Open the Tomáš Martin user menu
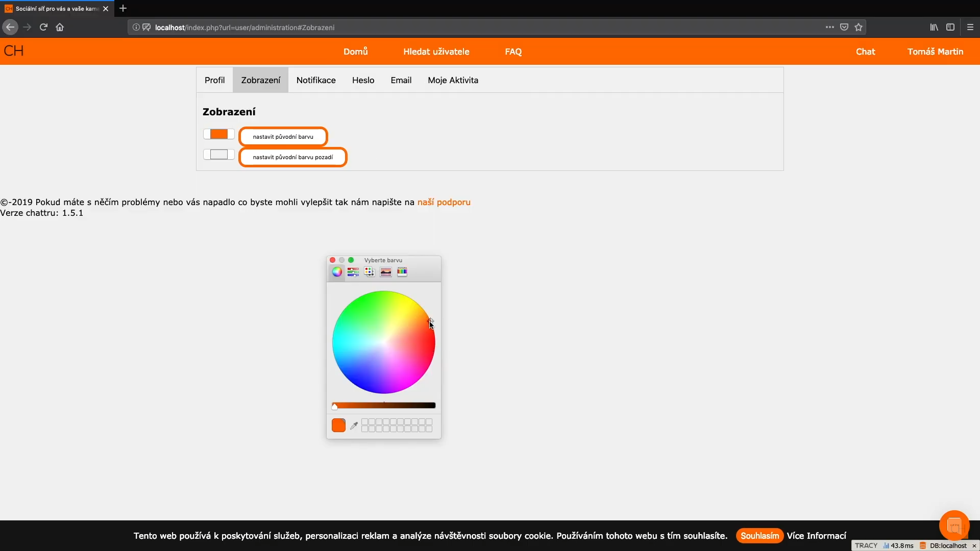The width and height of the screenshot is (980, 551). coord(935,52)
